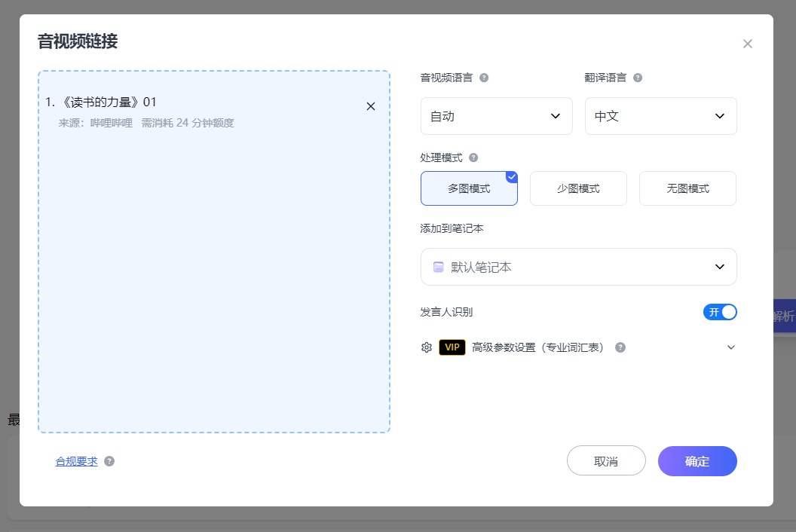
Task: Select 多图模式 processing mode
Action: 469,188
